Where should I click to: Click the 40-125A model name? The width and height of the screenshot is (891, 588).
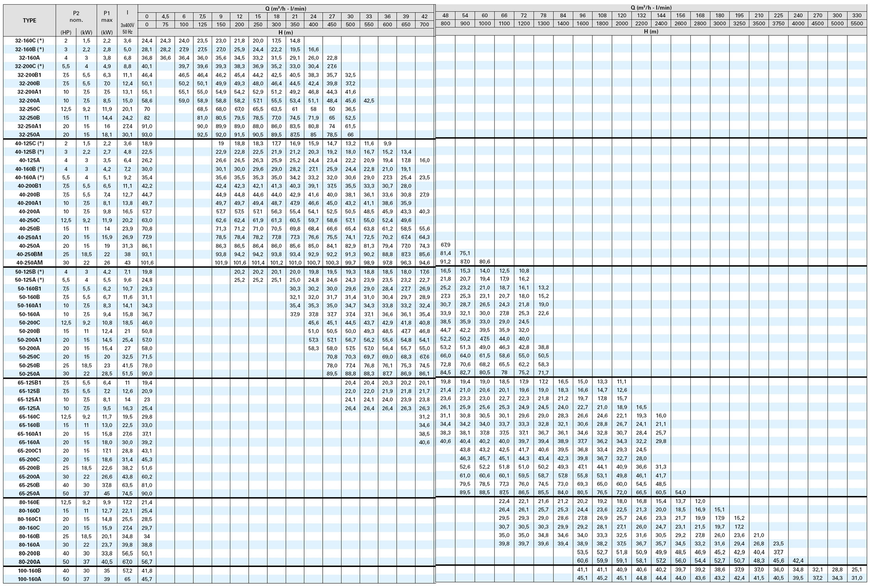tap(29, 160)
